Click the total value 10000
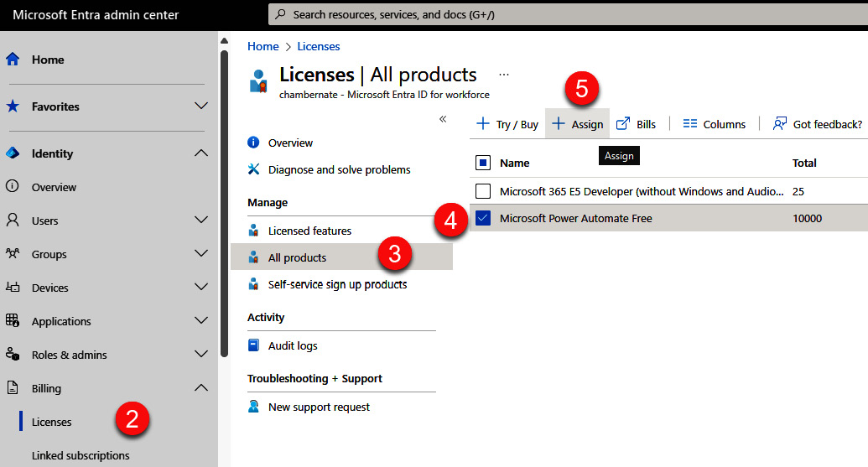The width and height of the screenshot is (868, 467). (x=807, y=218)
